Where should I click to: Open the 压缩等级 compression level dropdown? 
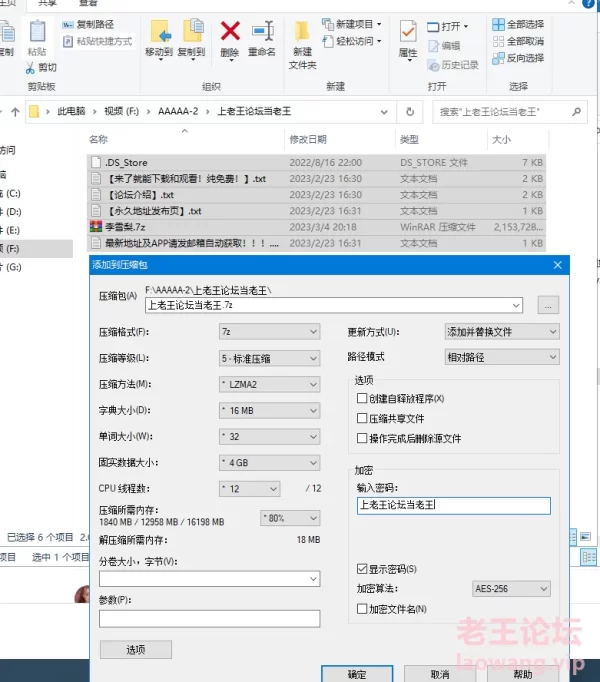click(268, 358)
